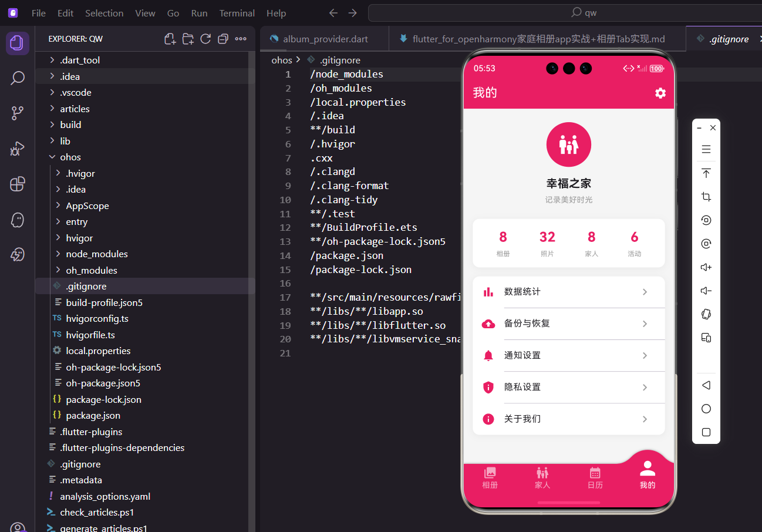Open the Terminal menu
The height and width of the screenshot is (532, 762).
(237, 13)
